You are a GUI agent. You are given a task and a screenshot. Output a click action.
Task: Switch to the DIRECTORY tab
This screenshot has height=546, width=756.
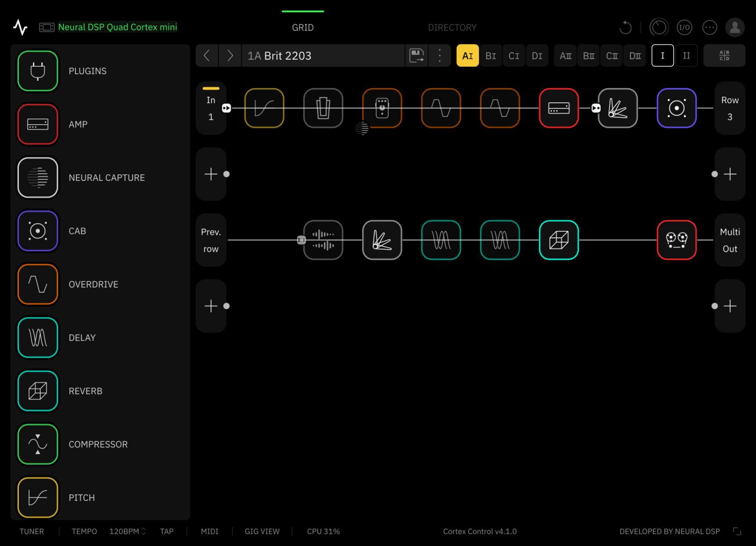coord(452,28)
